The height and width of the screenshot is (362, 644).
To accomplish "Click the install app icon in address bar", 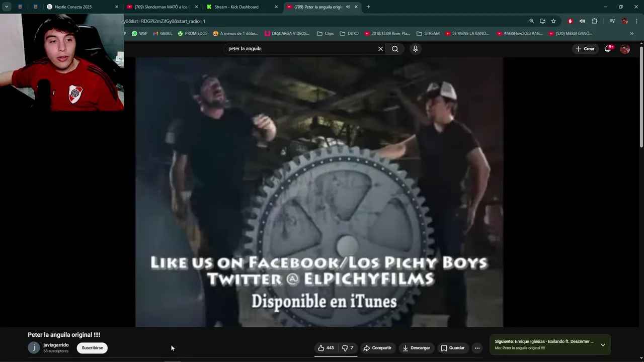I will click(542, 21).
